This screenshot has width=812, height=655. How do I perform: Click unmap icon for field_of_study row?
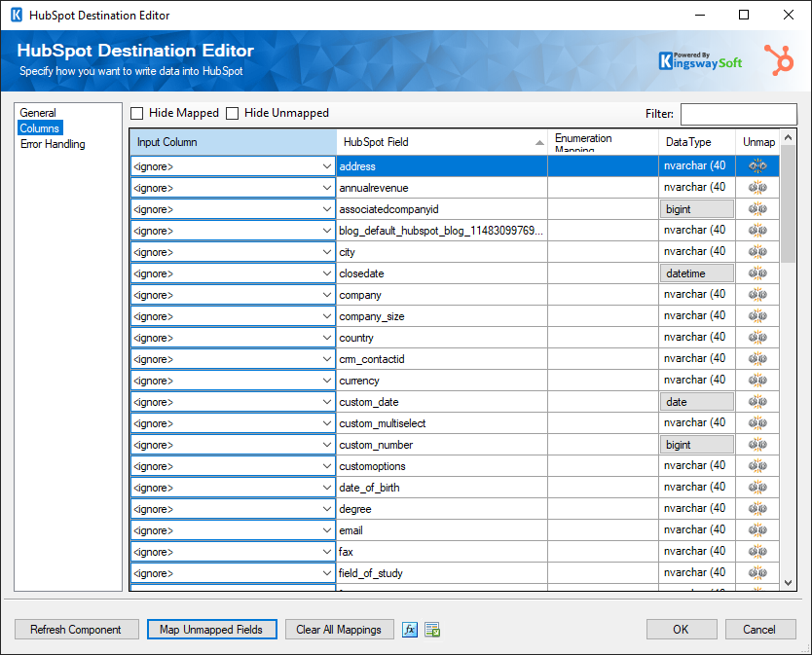757,573
